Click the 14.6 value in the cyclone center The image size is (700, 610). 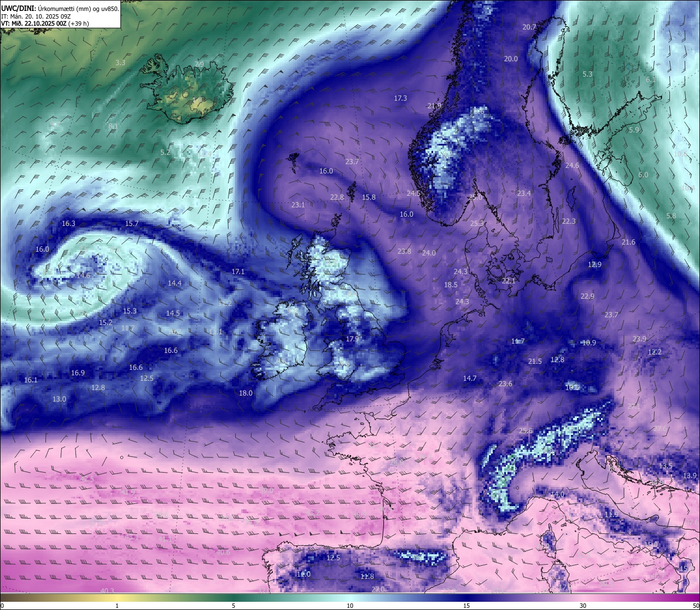click(x=83, y=275)
